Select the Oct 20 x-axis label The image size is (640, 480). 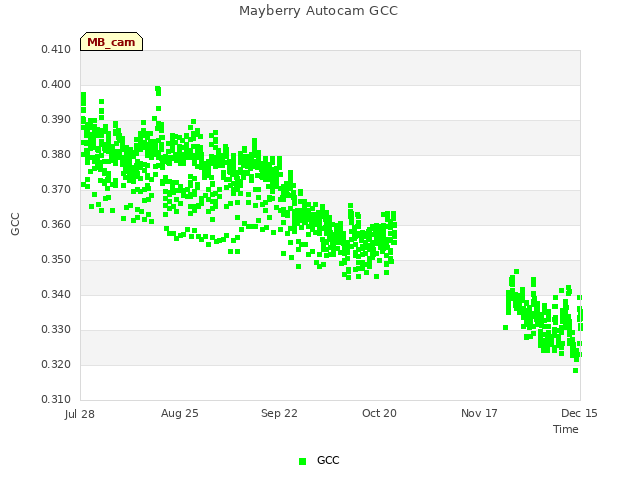379,413
